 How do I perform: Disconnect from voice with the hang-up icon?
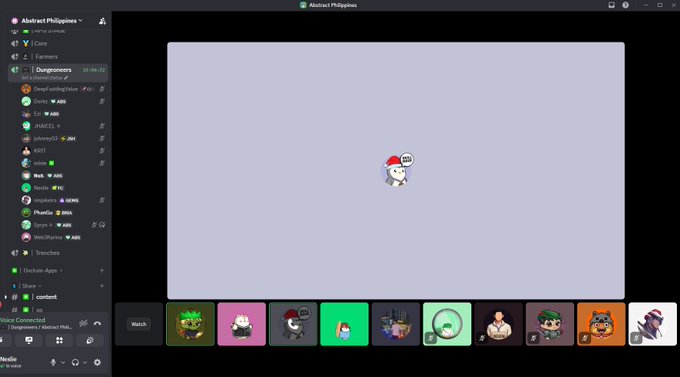pos(98,323)
